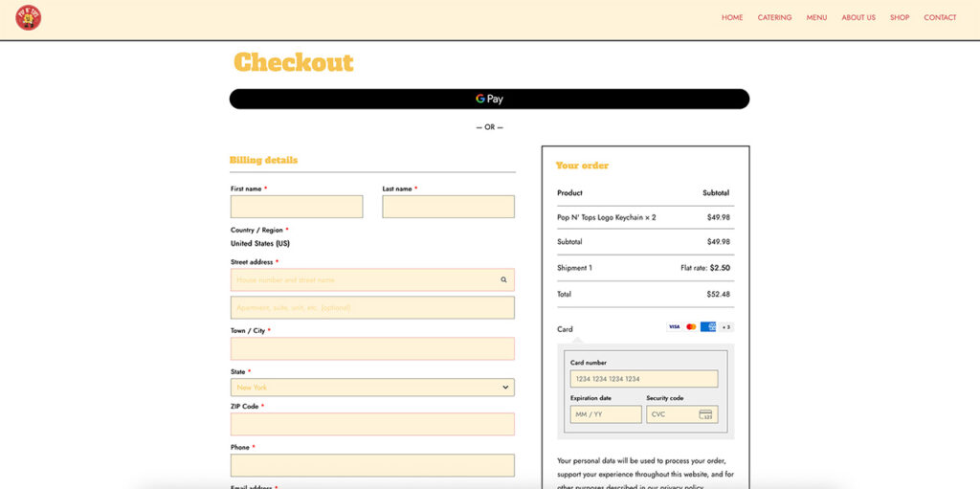Image resolution: width=980 pixels, height=489 pixels.
Task: Click the Card number input field
Action: [x=644, y=379]
